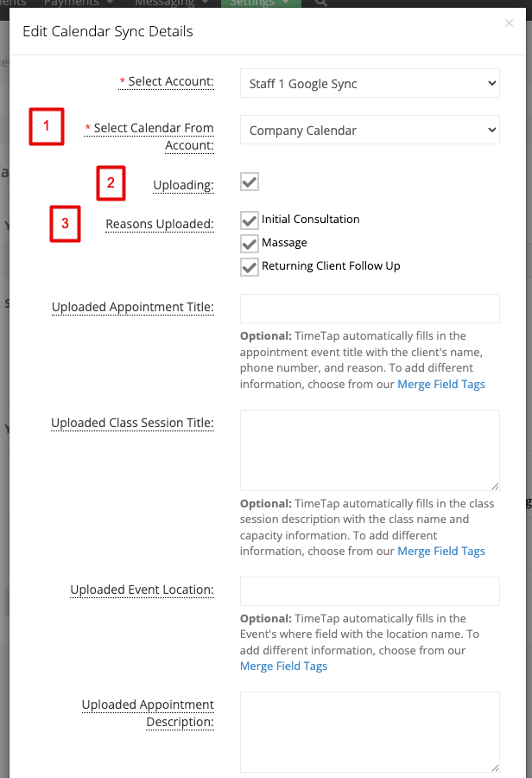Open Merge Field Tags link under appointment title

click(x=441, y=384)
